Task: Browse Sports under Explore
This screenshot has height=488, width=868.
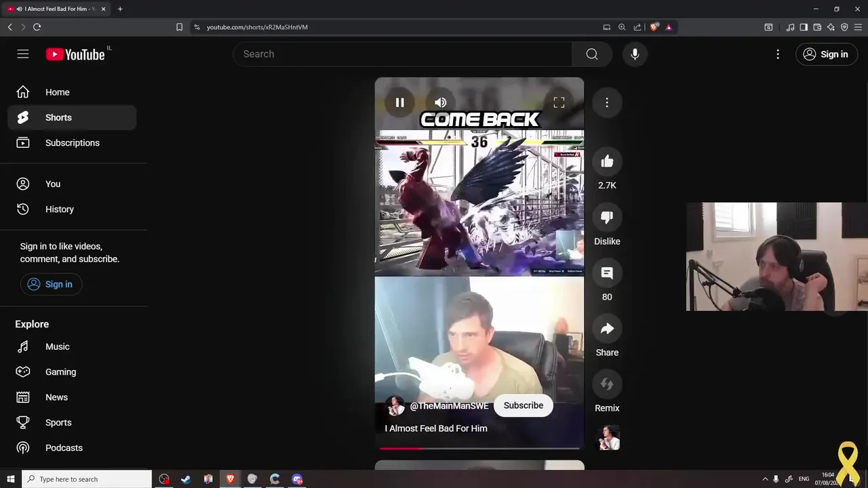Action: (72, 422)
